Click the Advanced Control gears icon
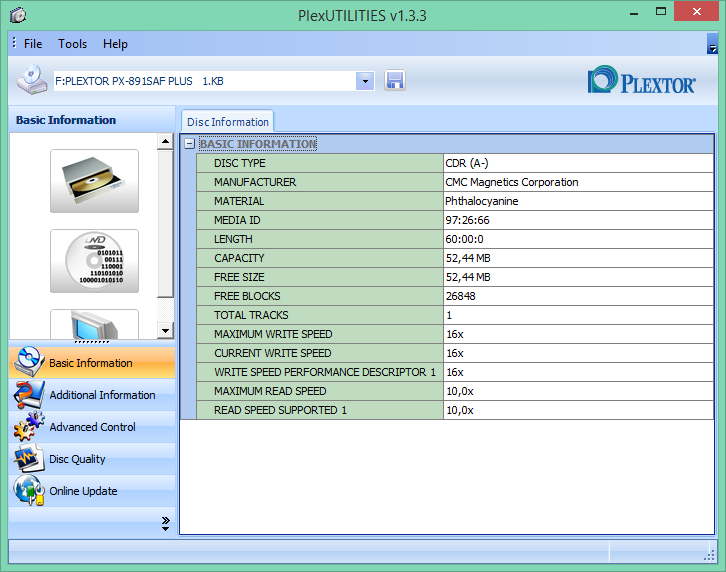Image resolution: width=726 pixels, height=572 pixels. 29,426
